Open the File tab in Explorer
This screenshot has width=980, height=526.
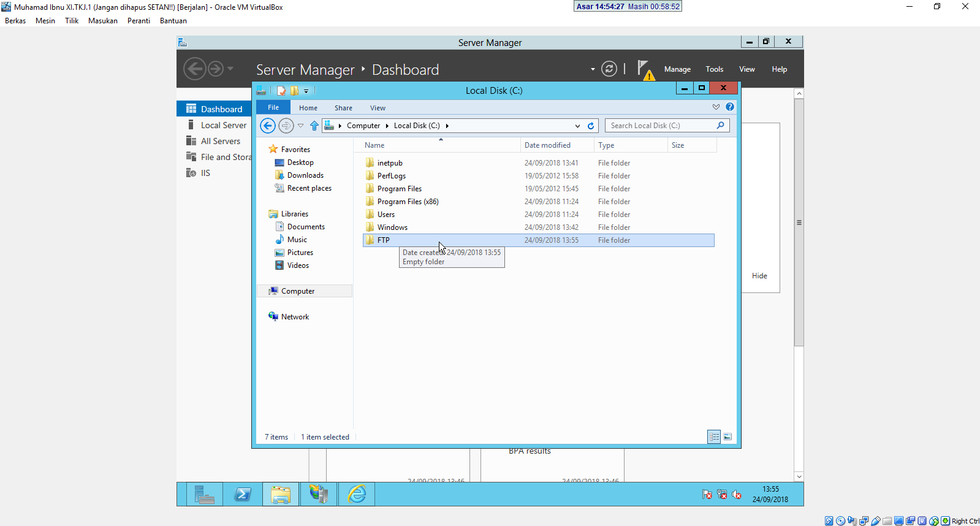pos(273,107)
